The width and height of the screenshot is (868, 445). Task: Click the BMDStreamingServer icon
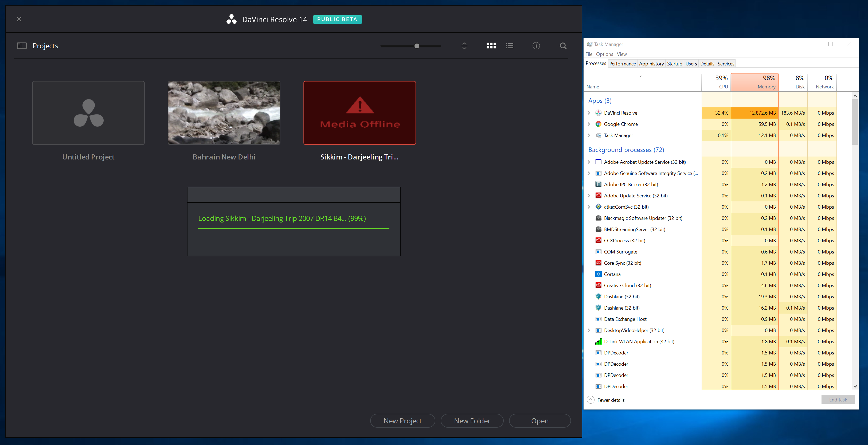[x=598, y=229]
